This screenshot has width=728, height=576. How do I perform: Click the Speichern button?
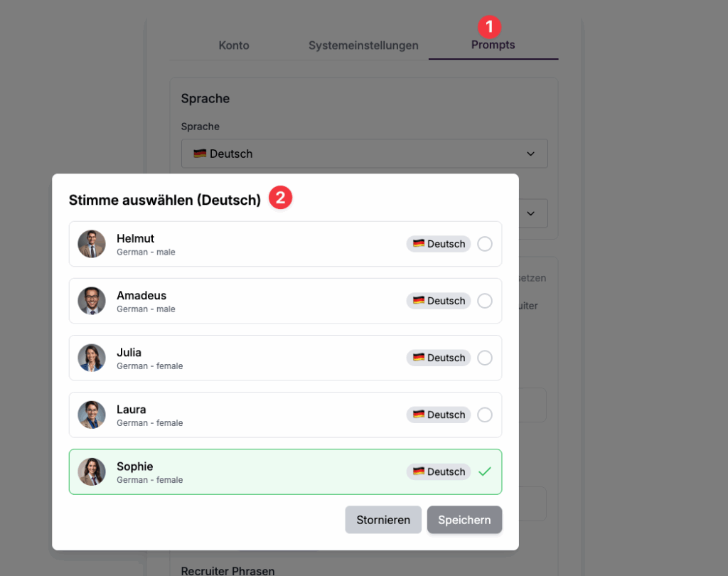click(464, 520)
